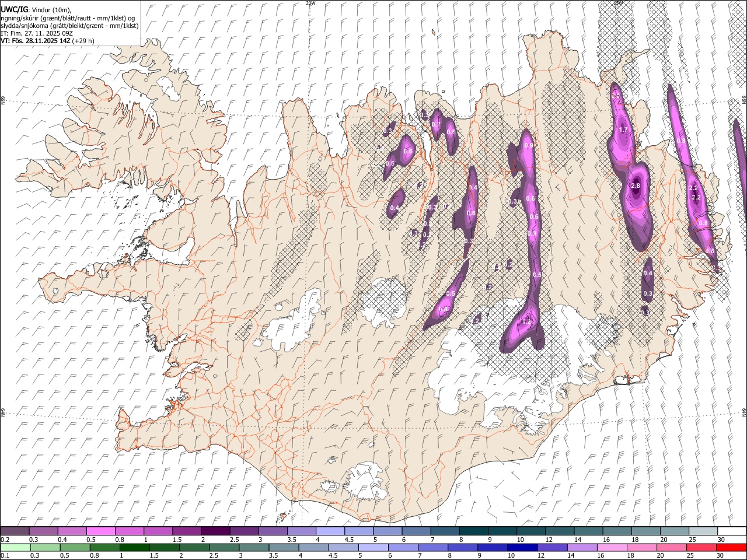The image size is (747, 560).
Task: Select the 8 mm dark teal snow swatch
Action: point(473,531)
